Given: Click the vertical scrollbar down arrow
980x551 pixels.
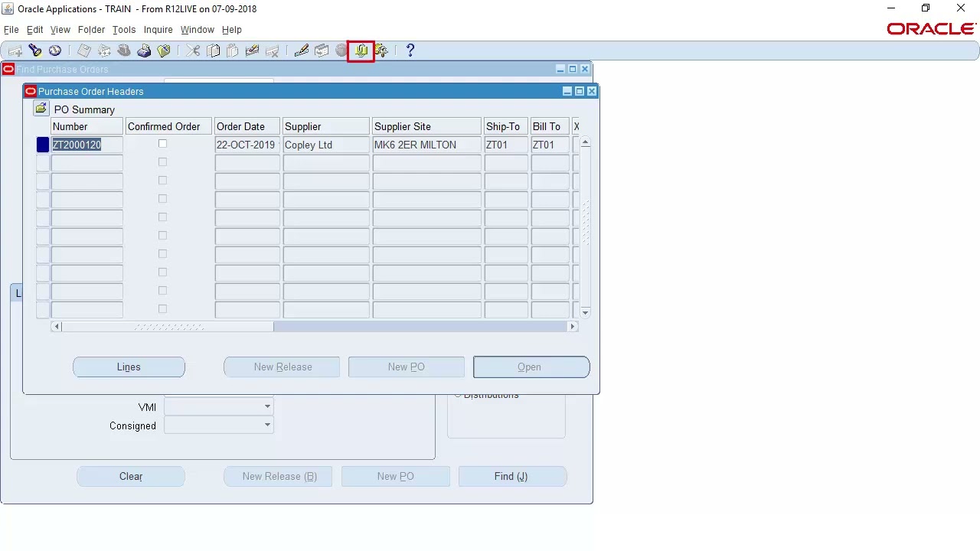Looking at the screenshot, I should click(586, 312).
